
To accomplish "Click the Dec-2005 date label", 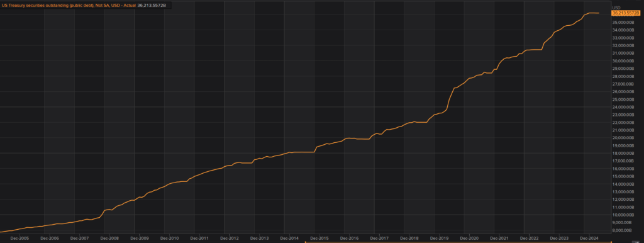I will (19, 238).
